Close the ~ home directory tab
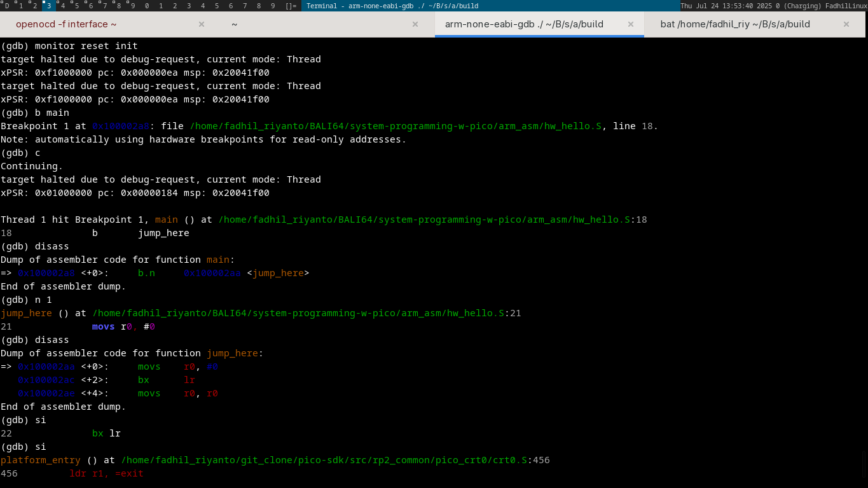Screen dimensions: 868x488 click(415, 24)
